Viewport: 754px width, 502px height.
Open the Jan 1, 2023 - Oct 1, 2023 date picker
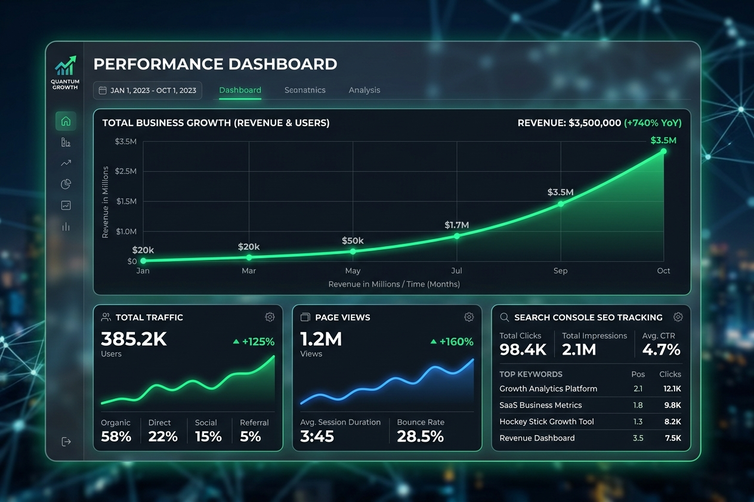pyautogui.click(x=148, y=90)
